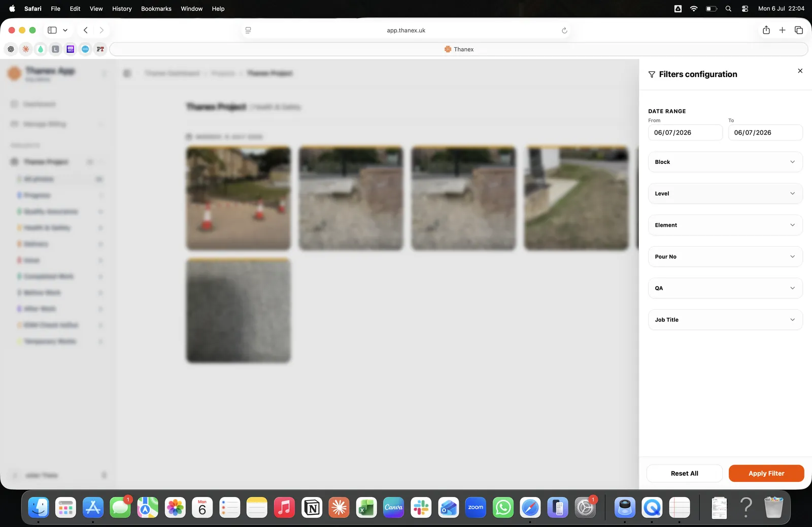812x527 pixels.
Task: Click the From date field
Action: (x=685, y=132)
